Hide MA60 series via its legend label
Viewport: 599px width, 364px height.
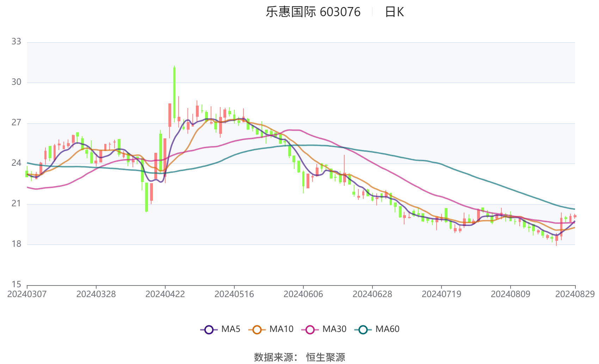387,329
